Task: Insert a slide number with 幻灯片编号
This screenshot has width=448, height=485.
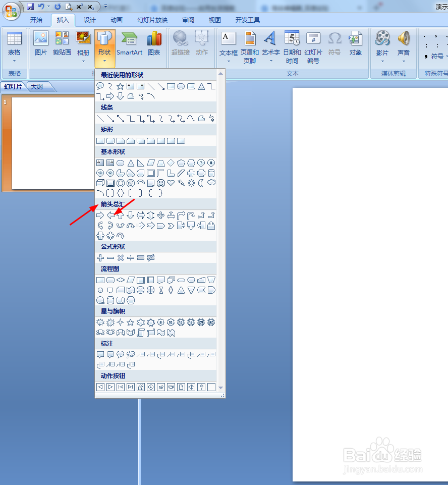Action: pyautogui.click(x=313, y=47)
